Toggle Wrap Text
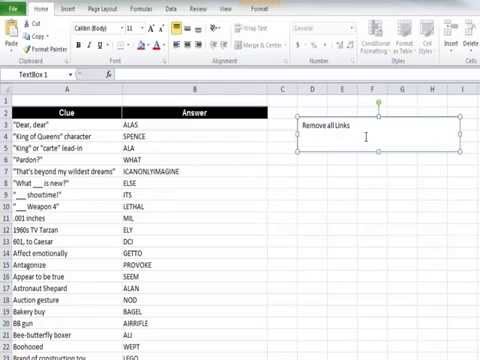The height and width of the screenshot is (360, 480). (x=251, y=28)
